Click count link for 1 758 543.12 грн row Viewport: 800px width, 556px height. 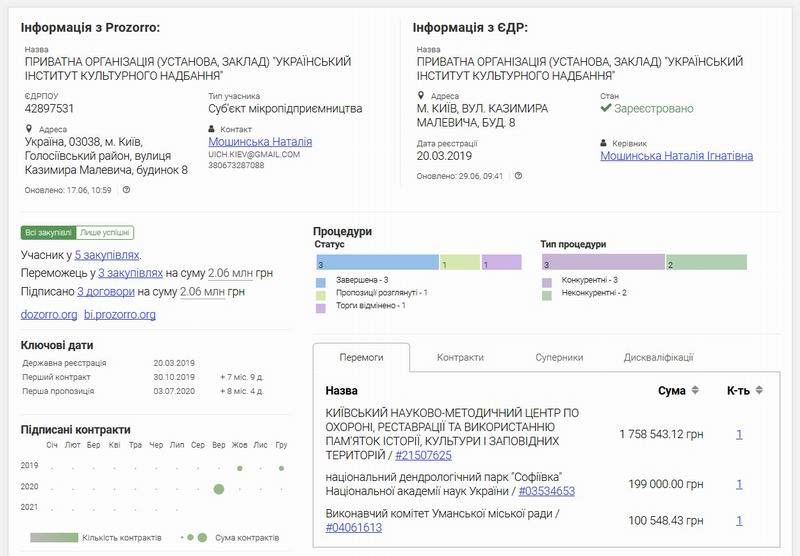(x=739, y=435)
